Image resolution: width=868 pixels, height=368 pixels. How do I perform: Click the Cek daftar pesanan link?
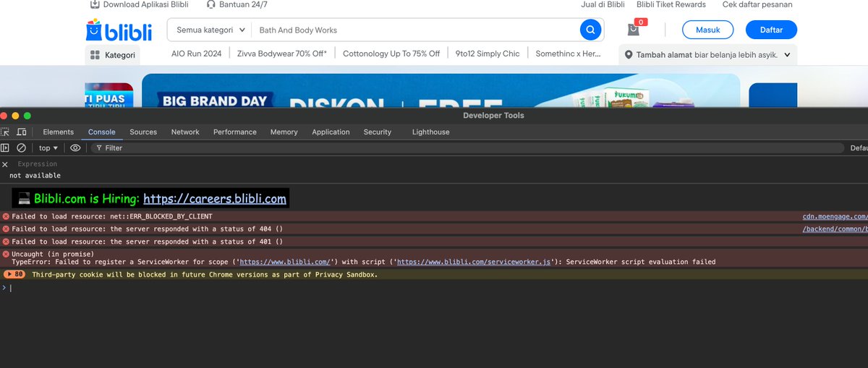(757, 4)
